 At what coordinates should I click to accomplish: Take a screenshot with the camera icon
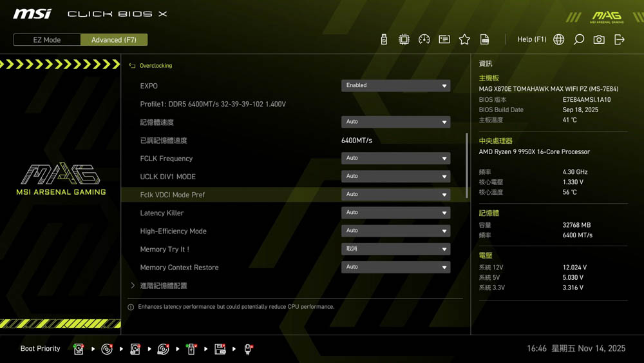tap(599, 39)
